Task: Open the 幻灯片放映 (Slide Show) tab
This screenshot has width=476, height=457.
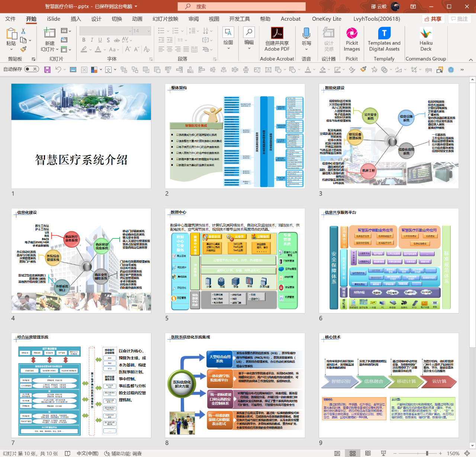Action: pos(165,19)
